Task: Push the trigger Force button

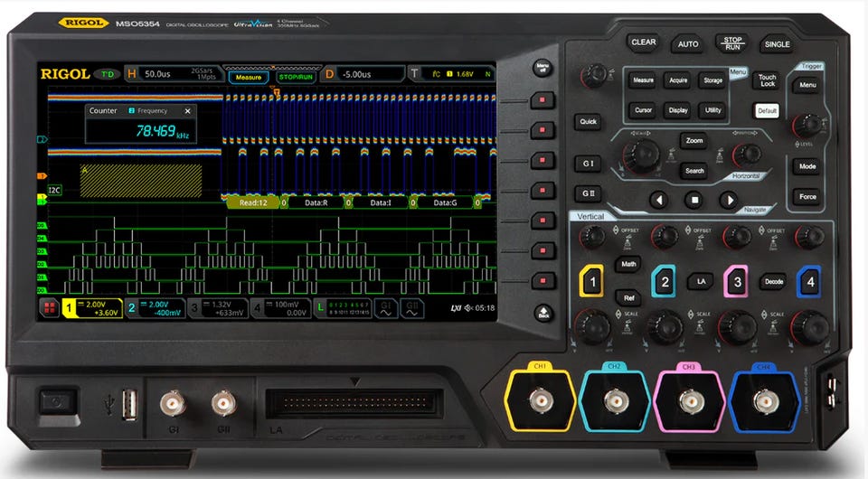Action: [807, 196]
